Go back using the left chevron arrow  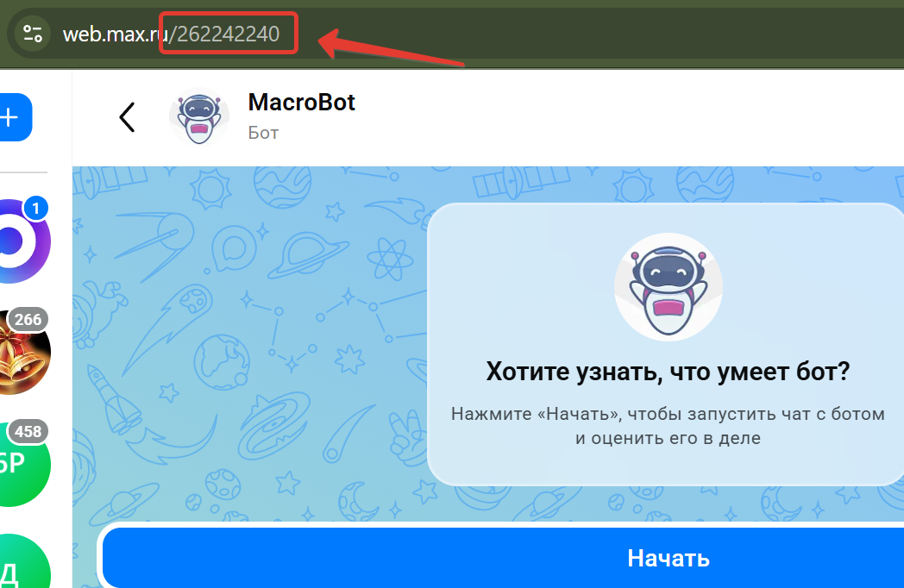click(127, 117)
